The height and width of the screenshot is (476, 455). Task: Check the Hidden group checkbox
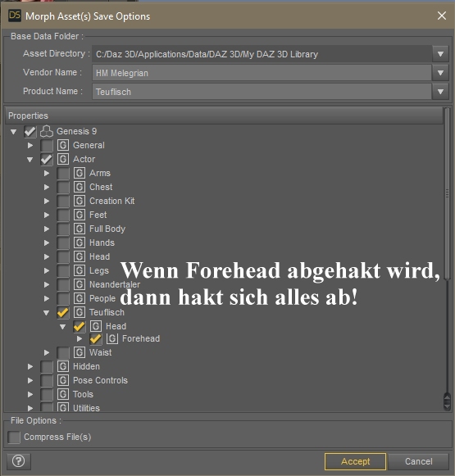pyautogui.click(x=47, y=366)
